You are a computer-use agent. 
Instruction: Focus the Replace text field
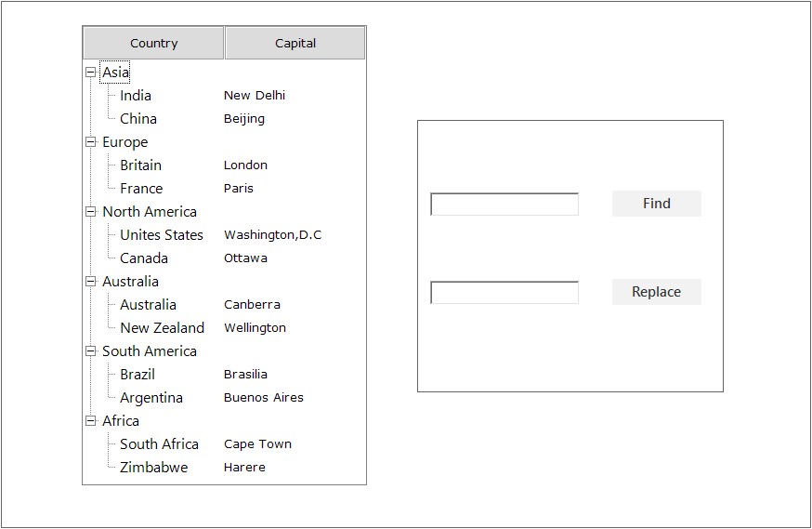click(504, 293)
